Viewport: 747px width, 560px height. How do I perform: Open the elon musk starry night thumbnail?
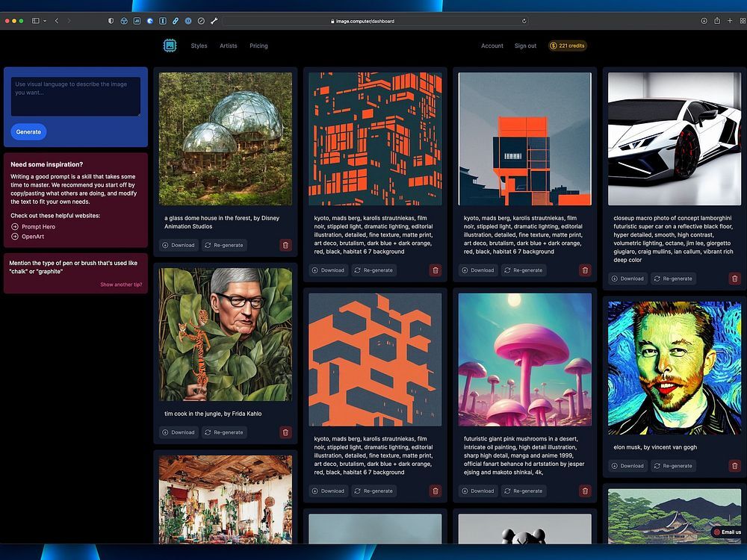click(x=675, y=367)
